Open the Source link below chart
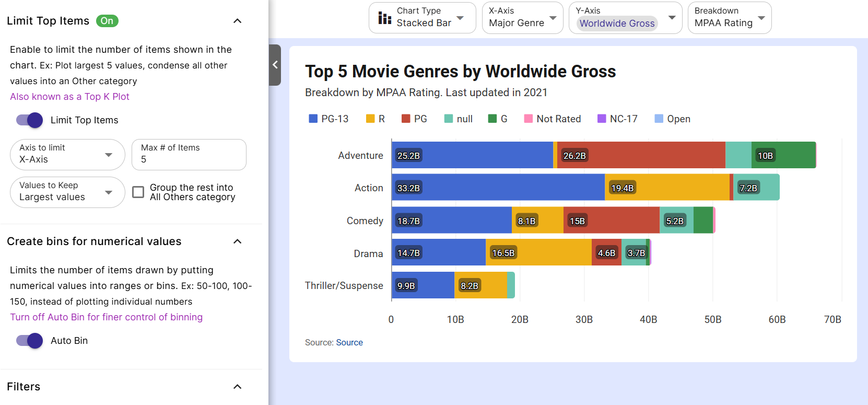 [x=349, y=342]
